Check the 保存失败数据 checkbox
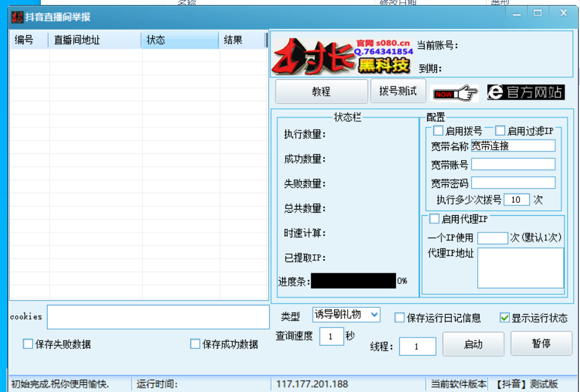 click(x=28, y=344)
